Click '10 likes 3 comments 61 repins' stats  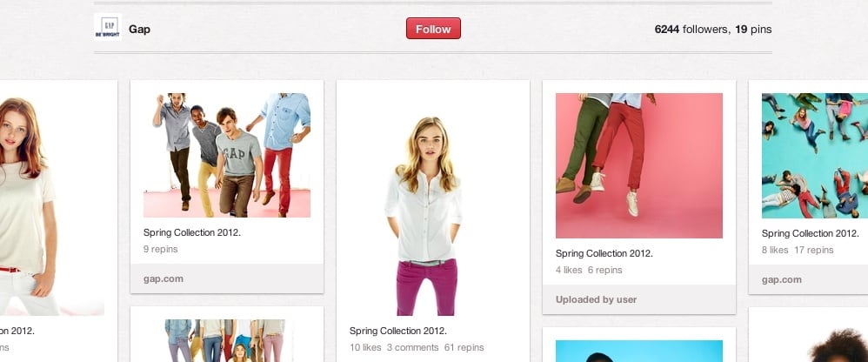click(417, 347)
